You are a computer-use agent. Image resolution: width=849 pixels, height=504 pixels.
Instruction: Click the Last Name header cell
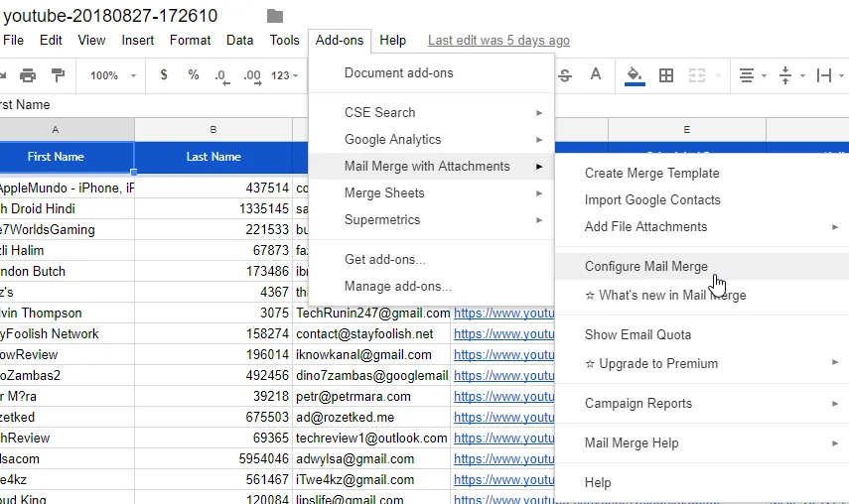click(x=213, y=157)
